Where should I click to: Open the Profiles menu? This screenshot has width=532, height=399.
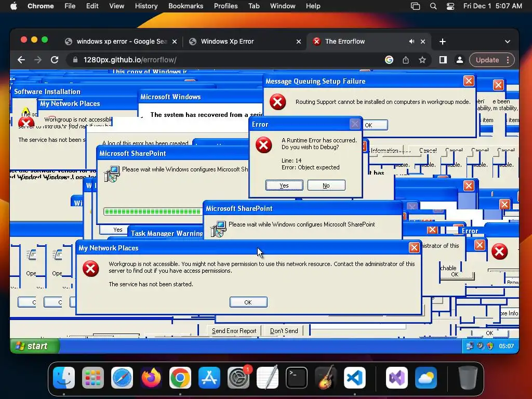[x=225, y=6]
